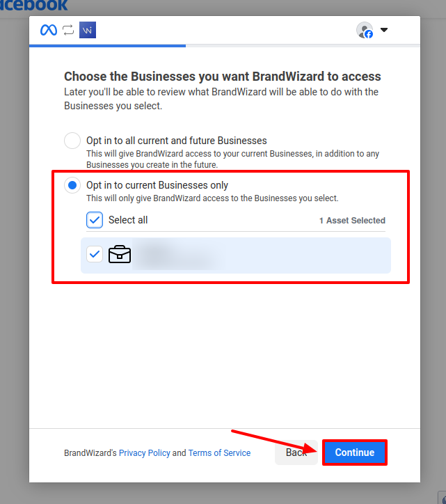Open the Terms of Service link
The height and width of the screenshot is (504, 446).
coord(219,453)
